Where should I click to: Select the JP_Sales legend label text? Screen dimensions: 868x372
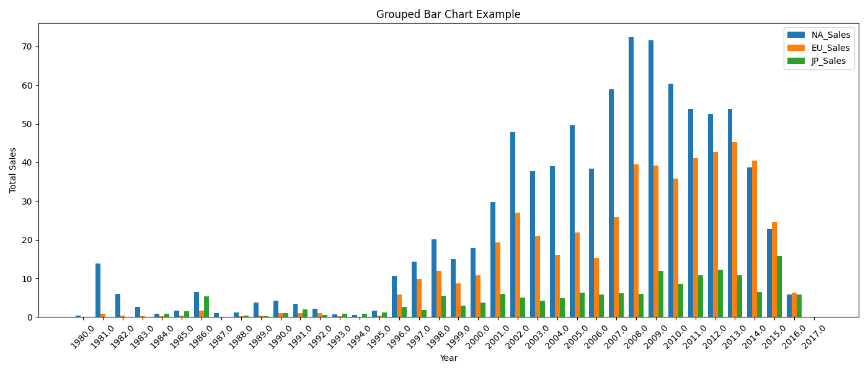coord(828,61)
